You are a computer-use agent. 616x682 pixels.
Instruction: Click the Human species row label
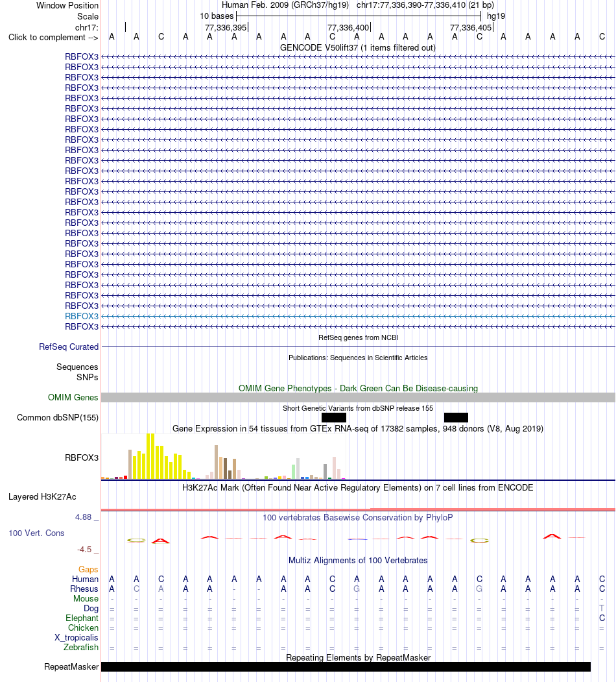tap(85, 579)
